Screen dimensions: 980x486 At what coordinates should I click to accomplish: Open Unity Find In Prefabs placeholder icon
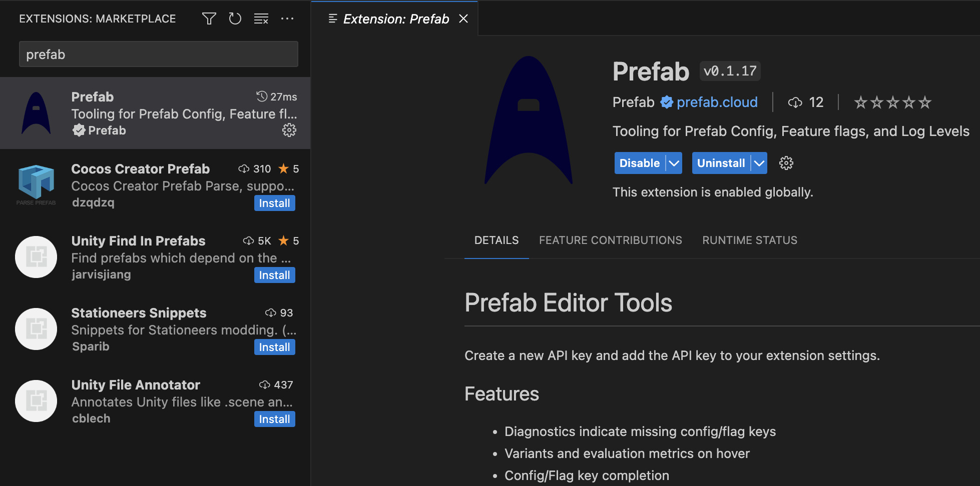36,257
